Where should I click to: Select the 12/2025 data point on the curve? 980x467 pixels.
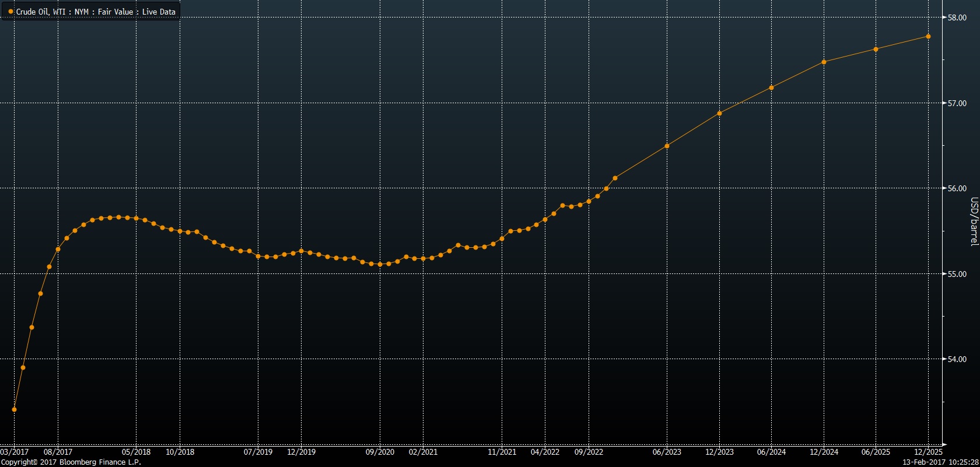tap(928, 37)
